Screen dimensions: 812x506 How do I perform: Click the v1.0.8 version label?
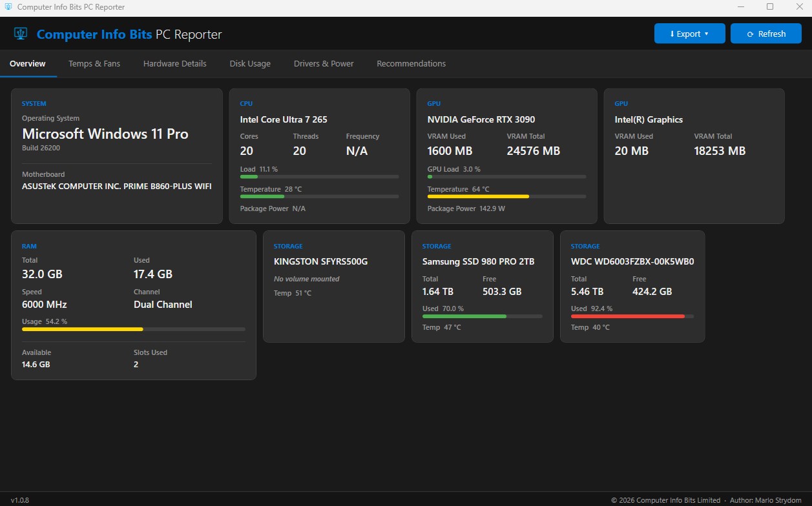coord(20,500)
